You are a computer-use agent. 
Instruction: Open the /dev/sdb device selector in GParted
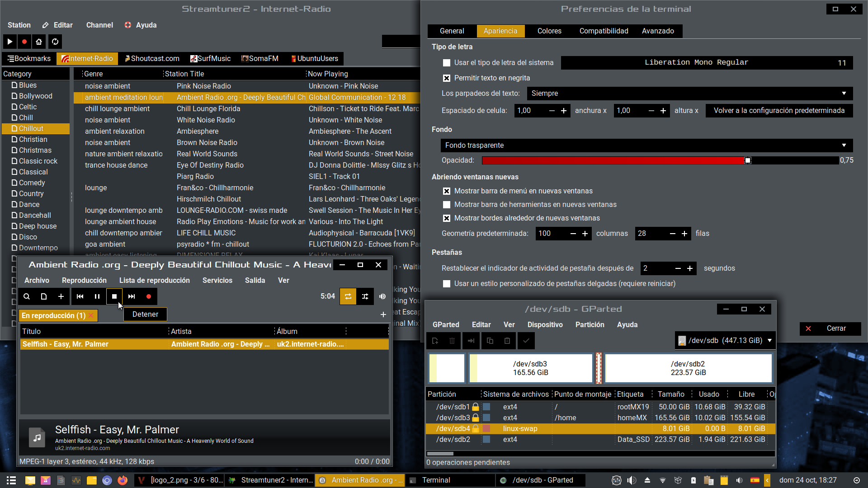click(x=725, y=341)
